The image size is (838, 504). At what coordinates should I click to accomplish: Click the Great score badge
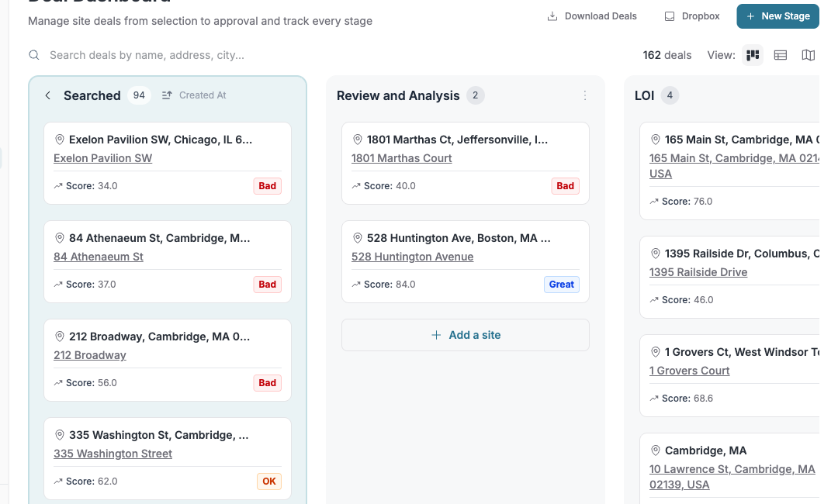coord(561,285)
